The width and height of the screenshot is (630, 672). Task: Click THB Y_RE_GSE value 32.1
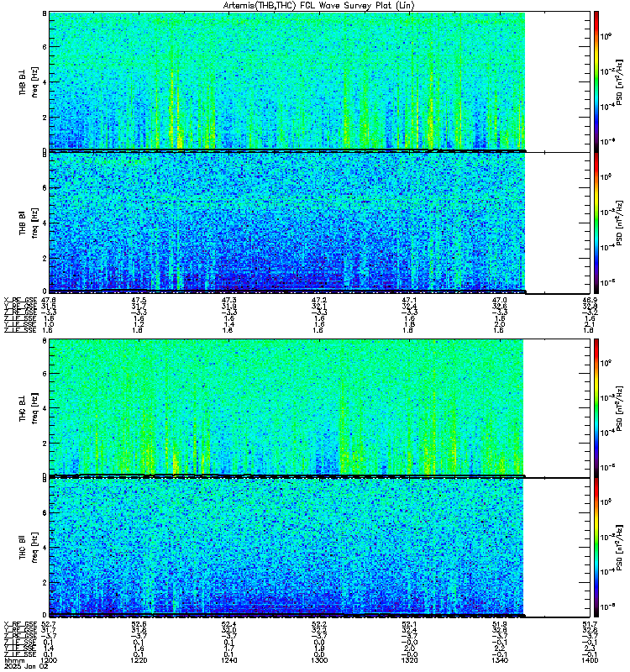pos(319,307)
